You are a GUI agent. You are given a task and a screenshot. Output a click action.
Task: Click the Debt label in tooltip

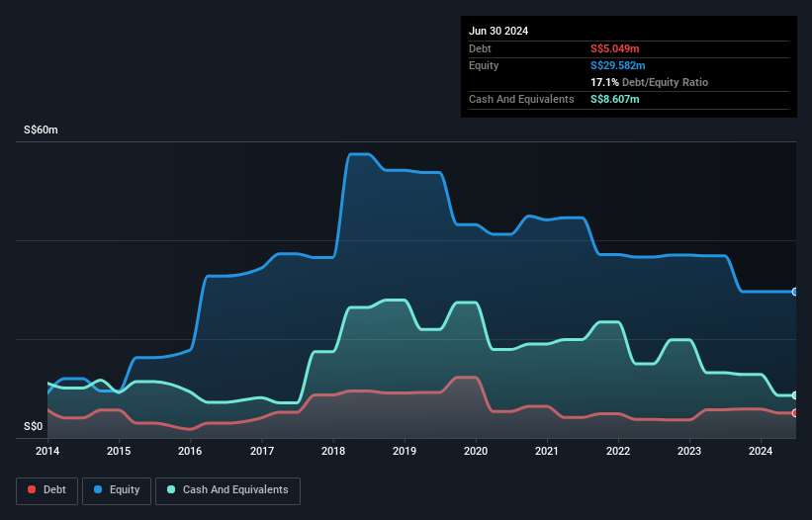pos(480,48)
